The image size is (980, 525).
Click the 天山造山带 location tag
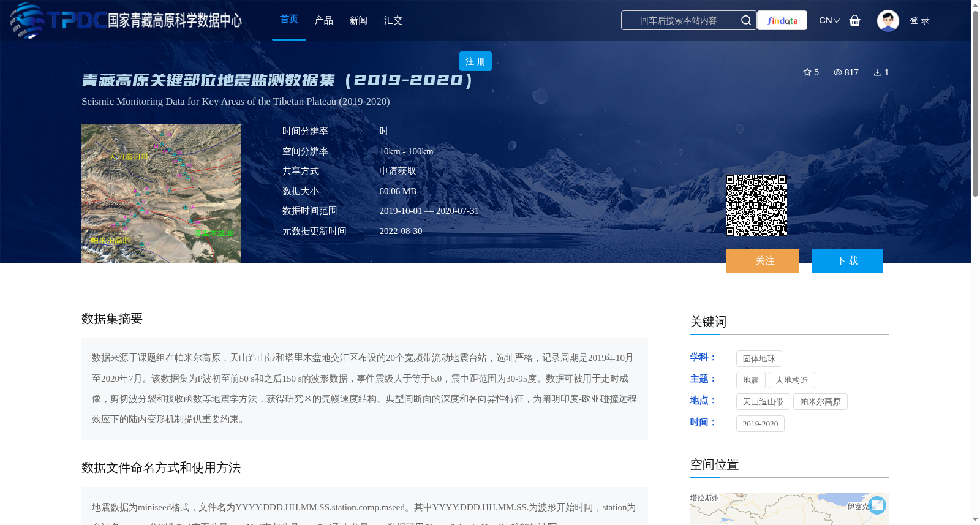pos(763,402)
